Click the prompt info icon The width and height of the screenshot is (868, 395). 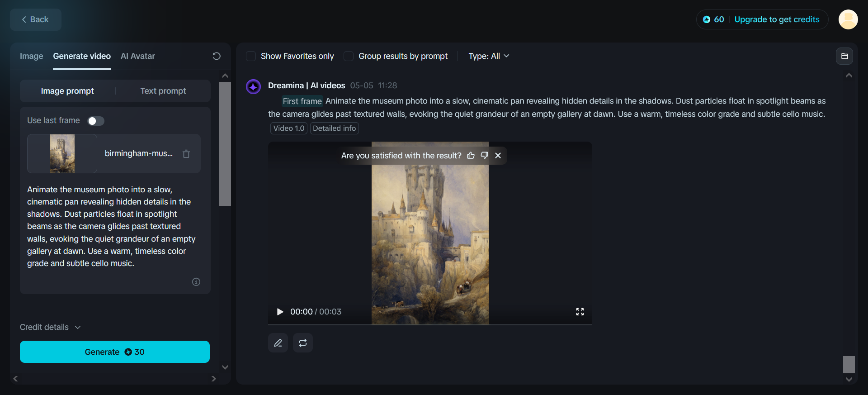[196, 282]
